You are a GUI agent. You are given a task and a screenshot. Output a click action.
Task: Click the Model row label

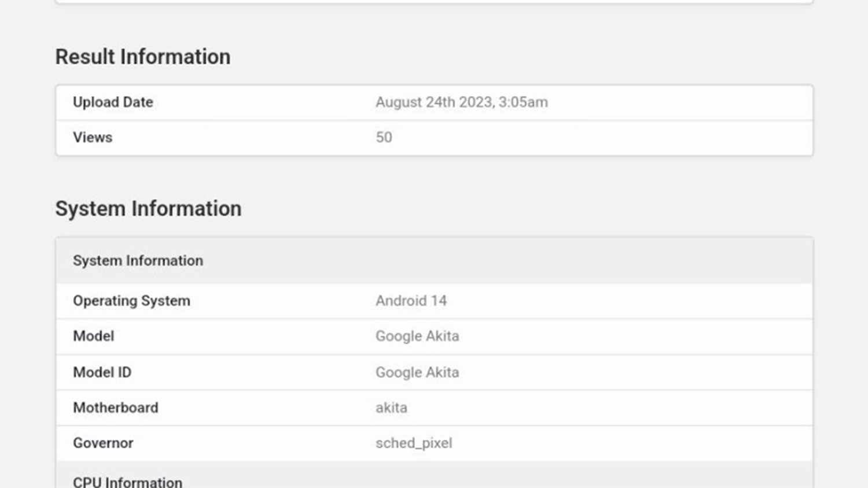[x=93, y=336]
